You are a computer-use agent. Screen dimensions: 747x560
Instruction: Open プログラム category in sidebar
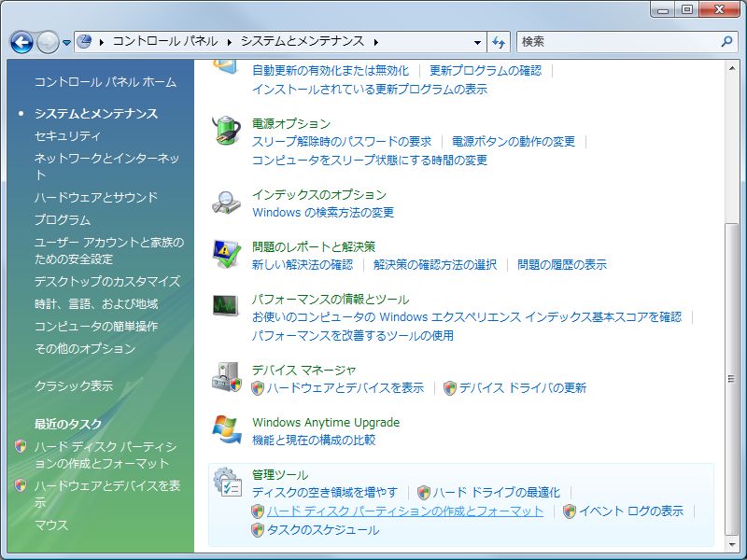(63, 219)
